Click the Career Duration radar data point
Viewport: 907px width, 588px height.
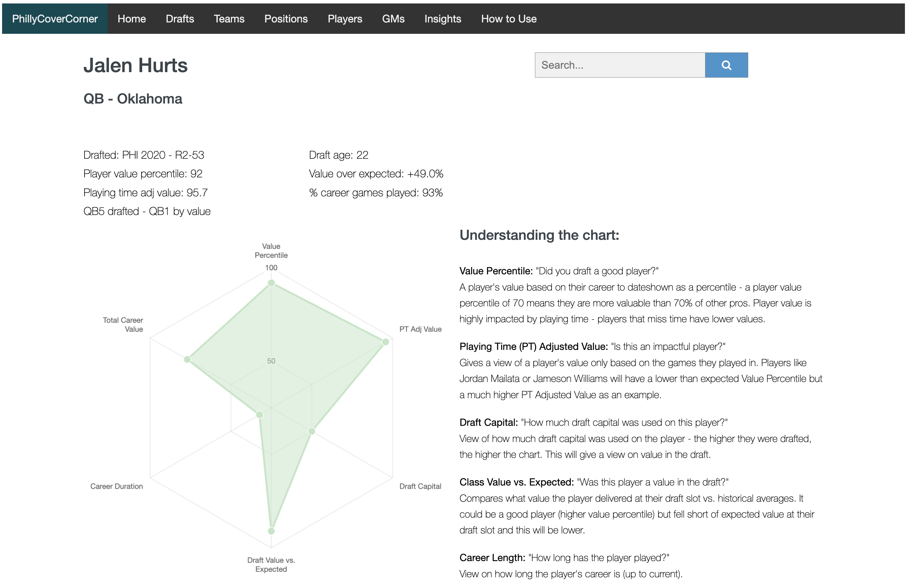[x=259, y=415]
